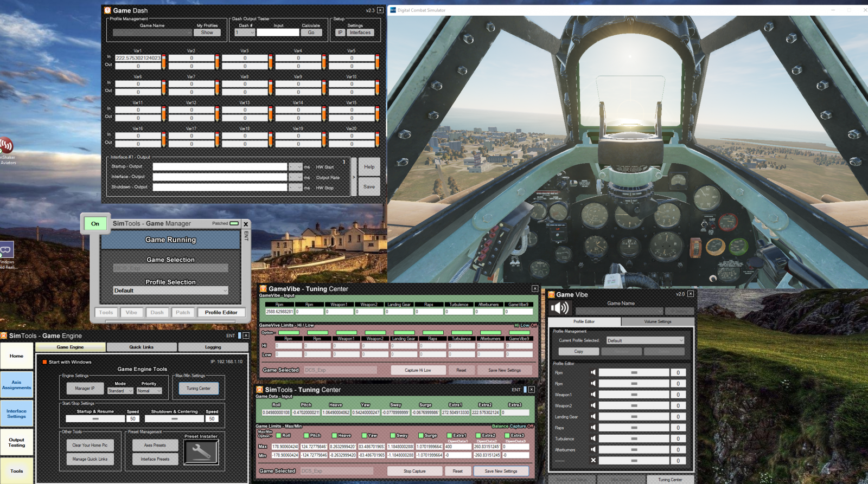Screen dimensions: 868x484
Task: Turn off Game Manager with On button
Action: [x=95, y=223]
